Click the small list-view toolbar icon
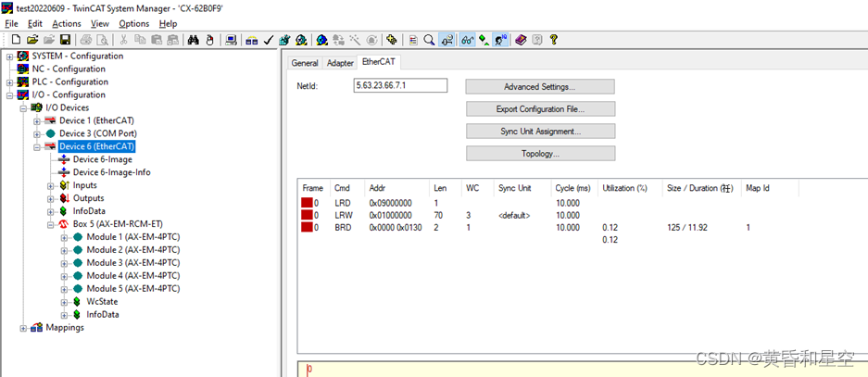The height and width of the screenshot is (377, 868). point(413,40)
